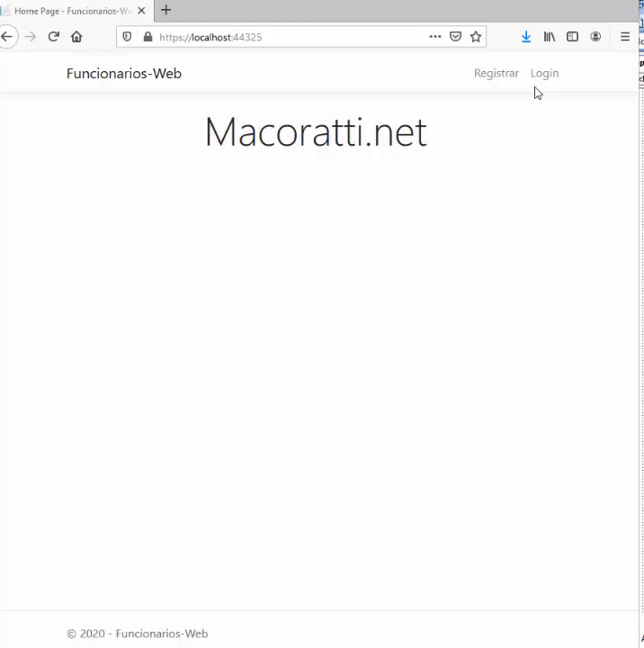This screenshot has width=644, height=648.
Task: Close the Home Page tab
Action: tap(141, 11)
